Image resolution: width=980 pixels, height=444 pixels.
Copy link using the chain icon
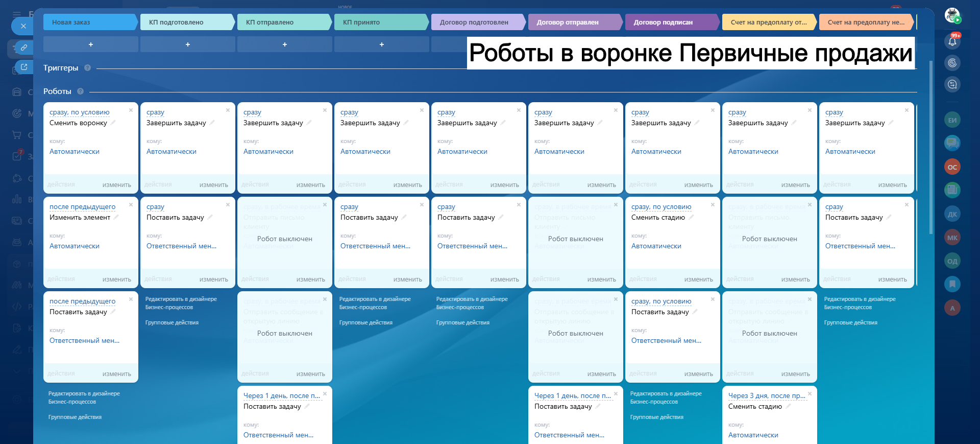click(x=23, y=48)
